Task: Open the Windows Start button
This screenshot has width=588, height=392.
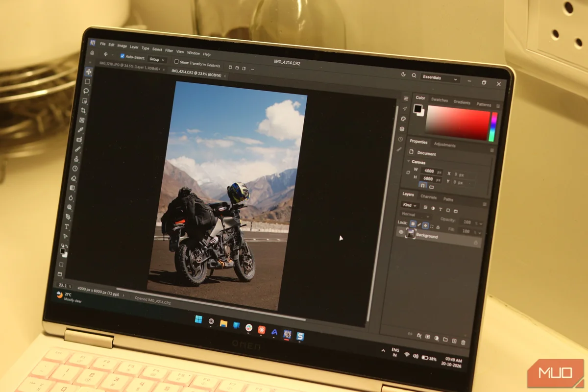Action: (198, 319)
